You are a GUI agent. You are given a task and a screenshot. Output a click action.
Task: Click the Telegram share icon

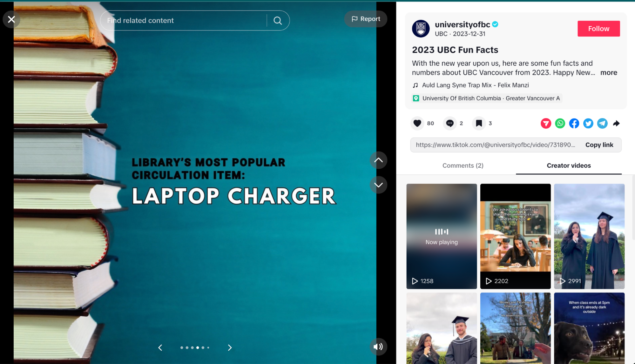click(603, 123)
